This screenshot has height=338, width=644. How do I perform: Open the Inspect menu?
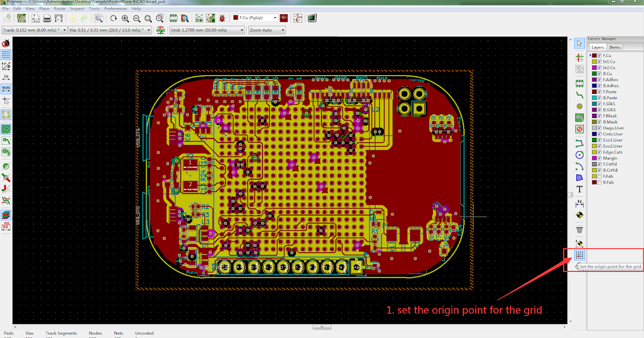77,9
